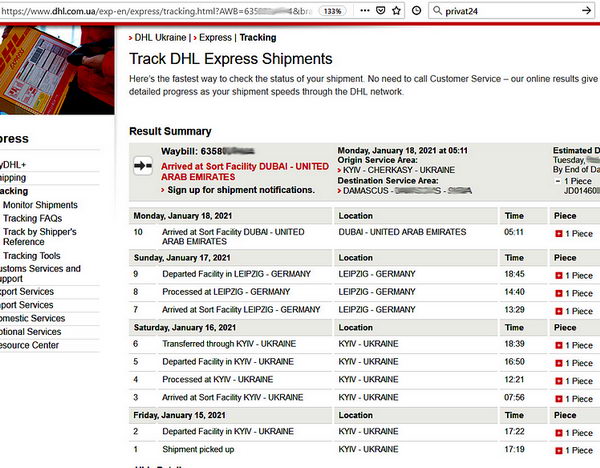Screen dimensions: 600x468
Task: Open Monitor Shipments in the sidebar
Action: pos(40,205)
